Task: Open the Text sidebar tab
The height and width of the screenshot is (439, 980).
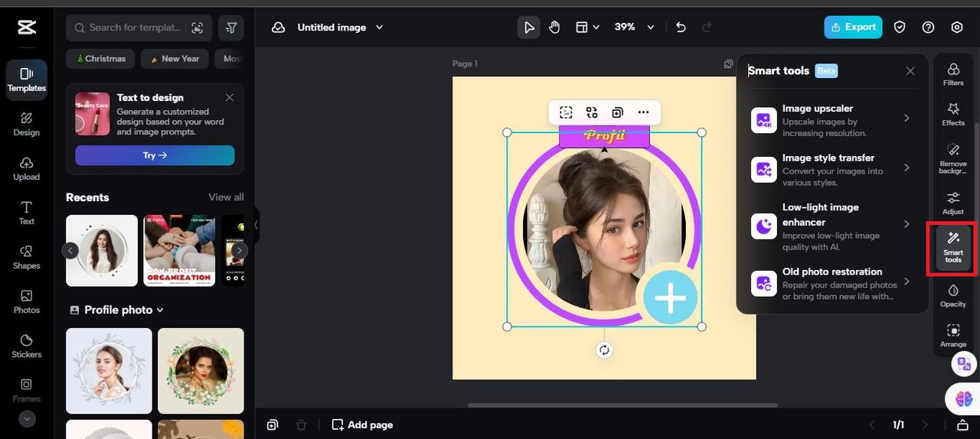Action: [26, 213]
